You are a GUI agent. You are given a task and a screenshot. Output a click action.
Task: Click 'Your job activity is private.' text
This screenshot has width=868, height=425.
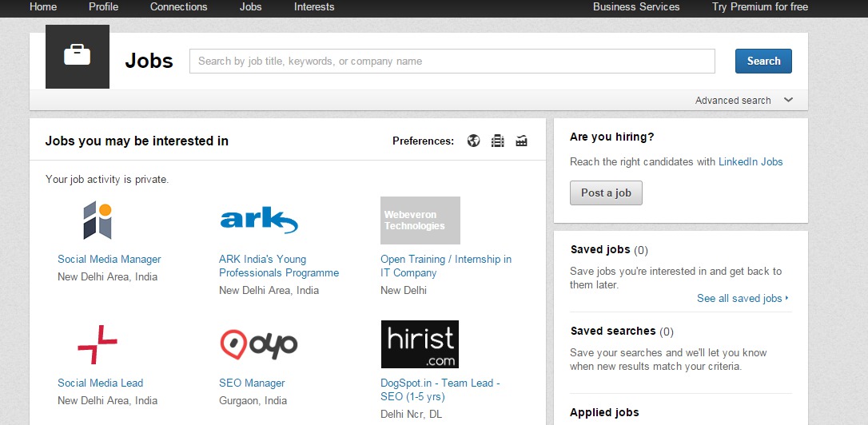click(x=107, y=179)
